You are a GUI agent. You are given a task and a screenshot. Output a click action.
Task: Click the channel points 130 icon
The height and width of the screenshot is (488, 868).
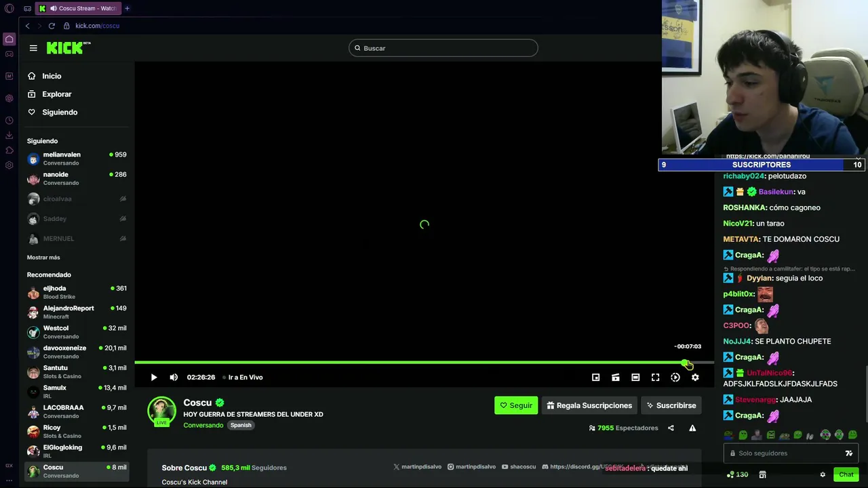[x=737, y=474]
